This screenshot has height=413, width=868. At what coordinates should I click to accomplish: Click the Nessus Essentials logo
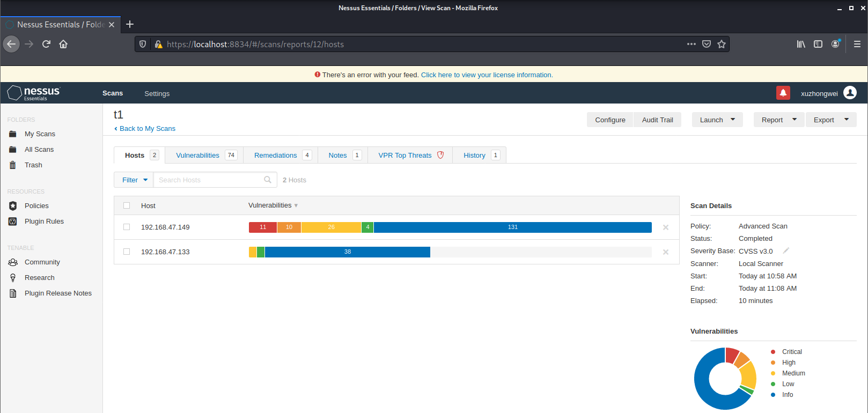click(x=34, y=93)
